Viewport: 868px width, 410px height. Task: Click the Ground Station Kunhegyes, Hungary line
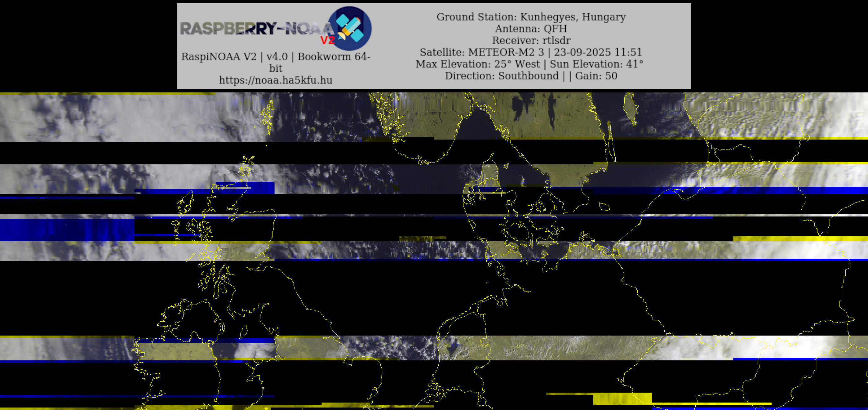pos(531,16)
